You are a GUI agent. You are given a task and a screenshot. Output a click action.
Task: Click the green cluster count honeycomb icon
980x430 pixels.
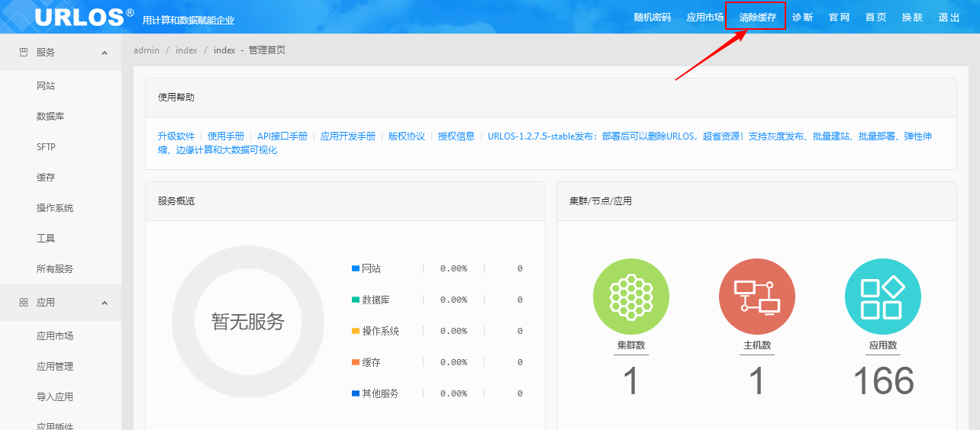click(x=630, y=295)
